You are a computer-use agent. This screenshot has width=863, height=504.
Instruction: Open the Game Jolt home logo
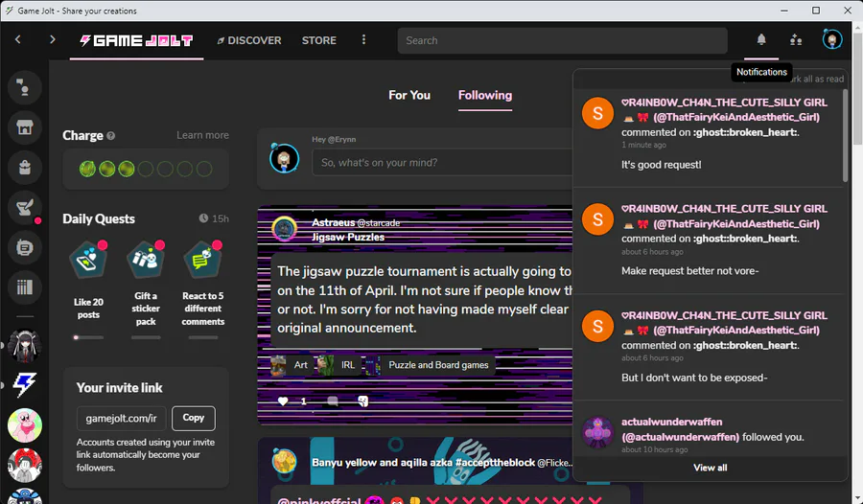click(136, 40)
